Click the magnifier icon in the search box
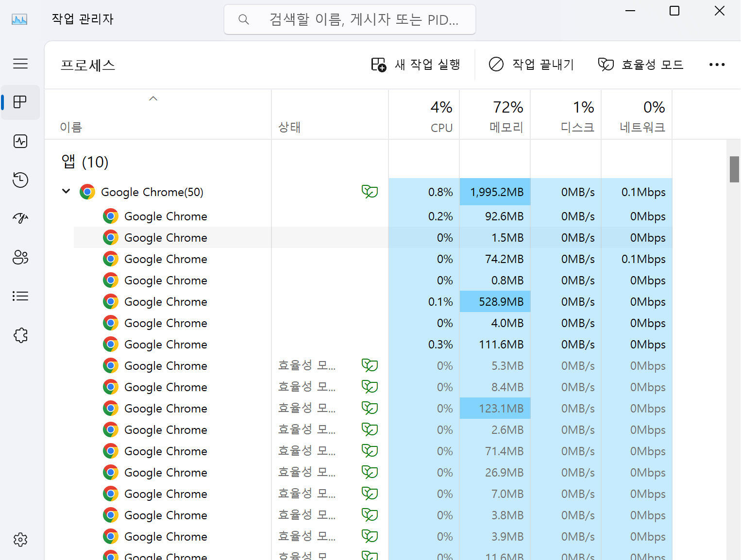This screenshot has width=741, height=560. (244, 19)
